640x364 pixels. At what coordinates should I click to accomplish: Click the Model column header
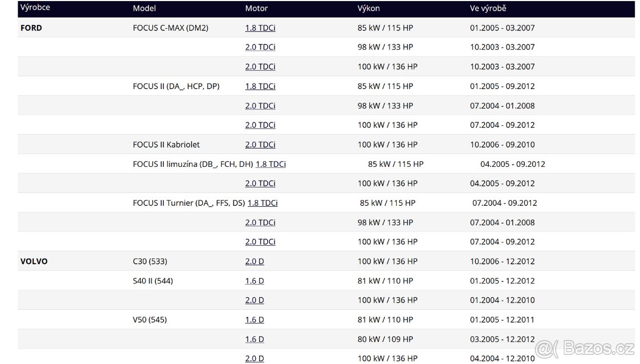(x=145, y=8)
